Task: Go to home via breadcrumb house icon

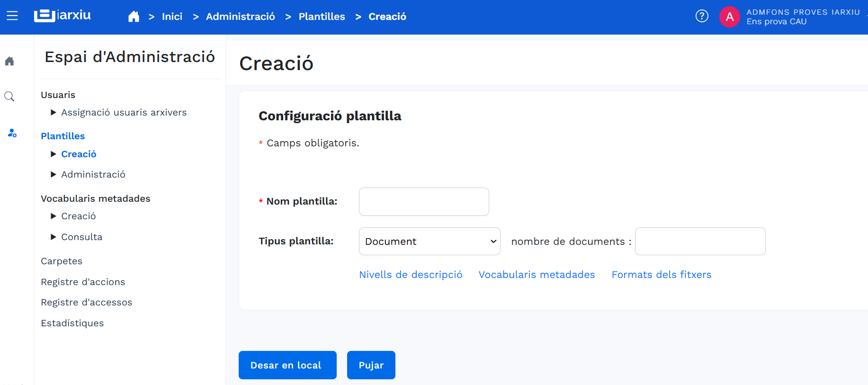Action: [134, 17]
